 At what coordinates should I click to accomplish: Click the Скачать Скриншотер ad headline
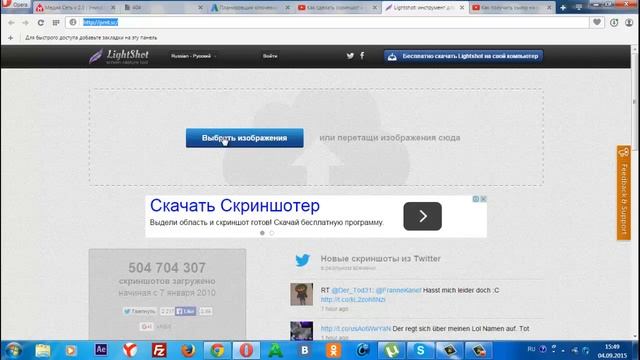[235, 206]
